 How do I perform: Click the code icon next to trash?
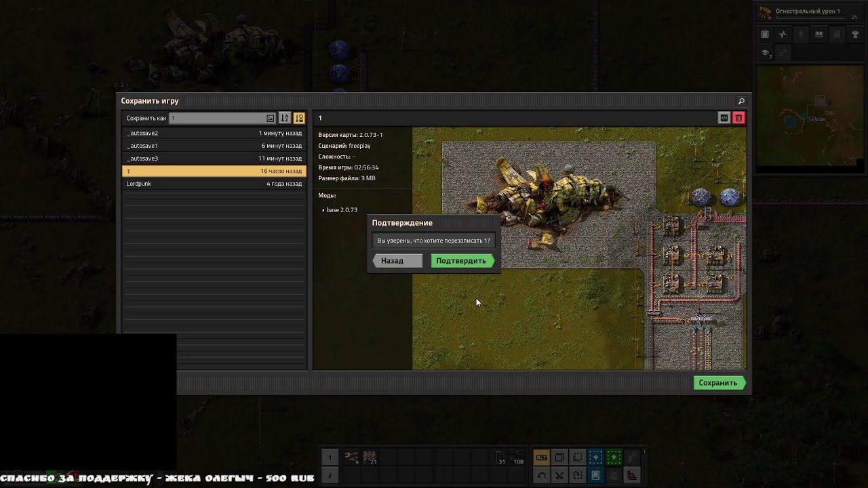724,118
